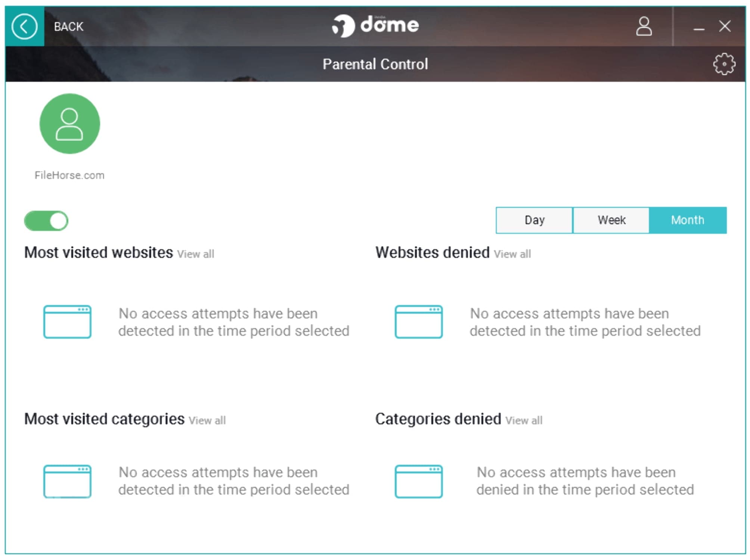This screenshot has height=560, width=750.
Task: Click the FileHorse.com profile name
Action: click(69, 175)
